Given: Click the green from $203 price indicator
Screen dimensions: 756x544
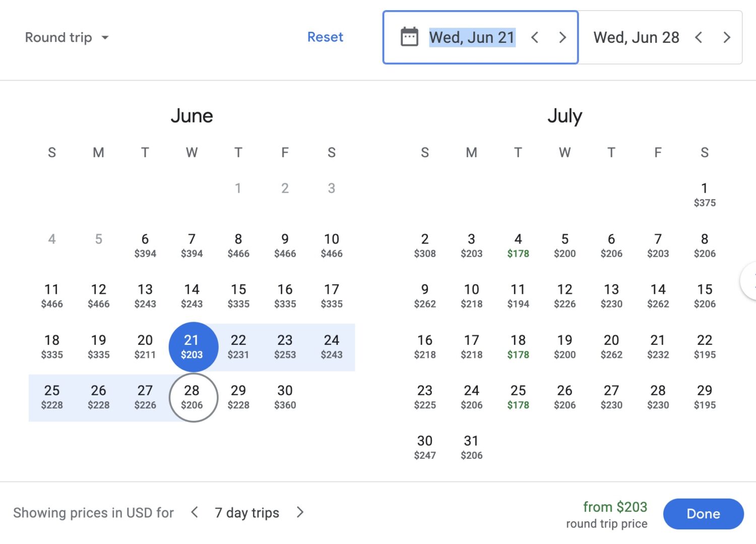Looking at the screenshot, I should 615,507.
